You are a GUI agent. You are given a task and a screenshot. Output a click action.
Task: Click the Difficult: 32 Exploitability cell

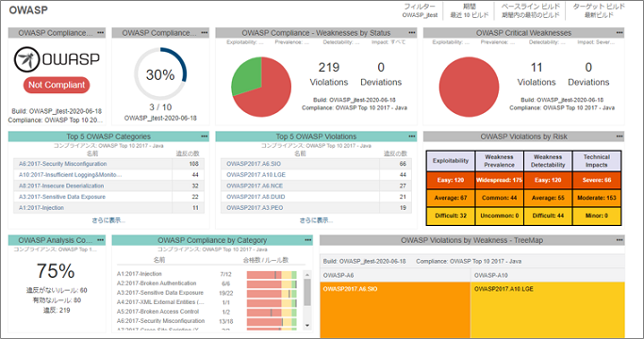coord(451,216)
